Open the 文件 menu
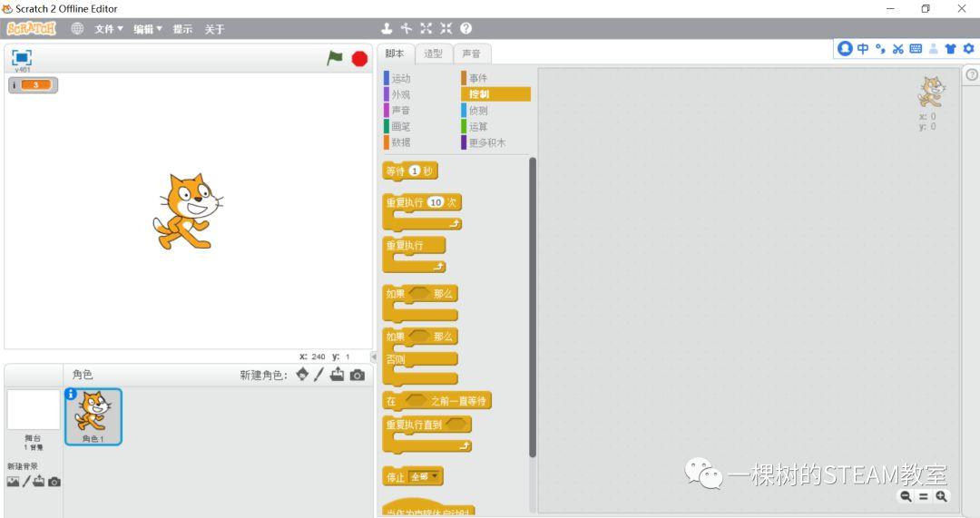Viewport: 980px width, 518px height. pyautogui.click(x=109, y=29)
